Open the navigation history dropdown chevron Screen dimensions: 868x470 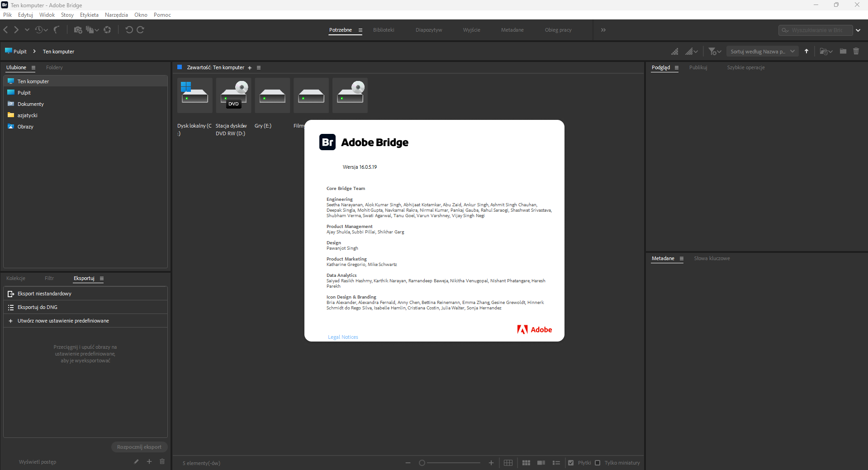(x=27, y=30)
